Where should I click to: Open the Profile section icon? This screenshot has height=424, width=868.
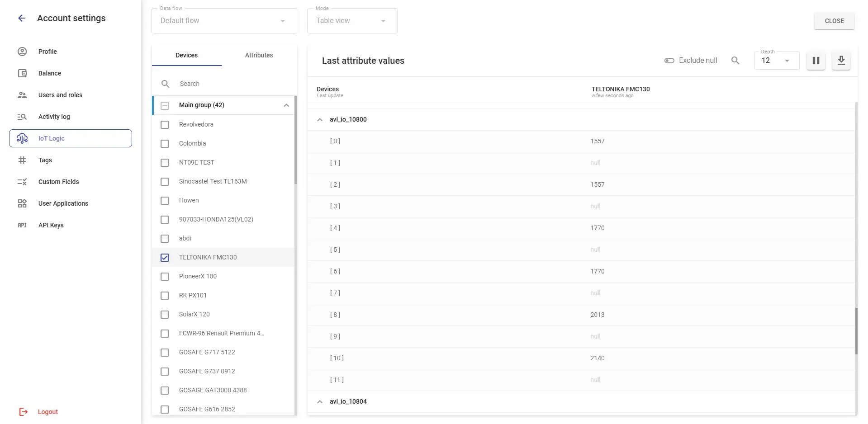[x=22, y=52]
